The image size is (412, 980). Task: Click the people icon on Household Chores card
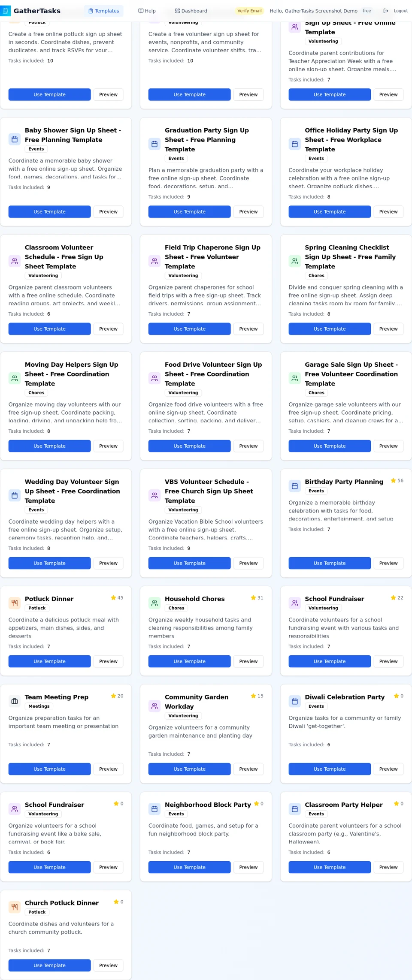pos(154,603)
